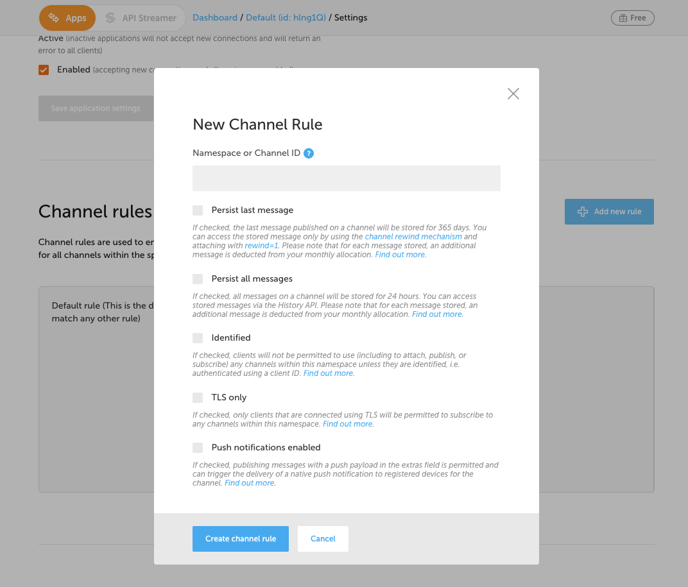Image resolution: width=688 pixels, height=587 pixels.
Task: Find out more about Persist last message
Action: (x=400, y=254)
